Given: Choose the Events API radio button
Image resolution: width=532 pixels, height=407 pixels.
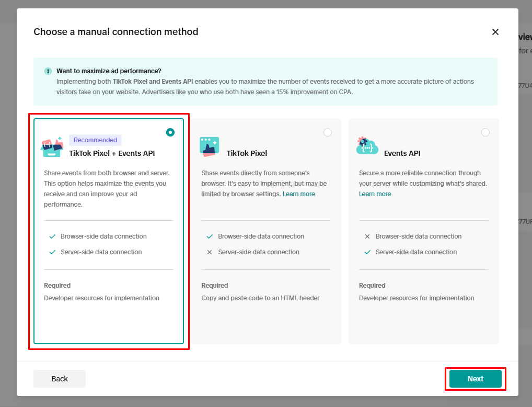Looking at the screenshot, I should 485,132.
